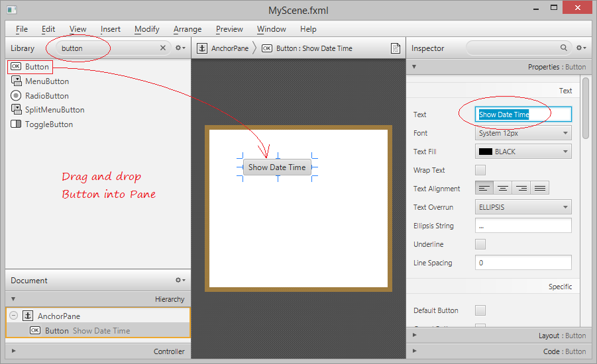Click the Inspector search magnifier icon
Viewport: 597px width, 364px height.
(x=563, y=48)
